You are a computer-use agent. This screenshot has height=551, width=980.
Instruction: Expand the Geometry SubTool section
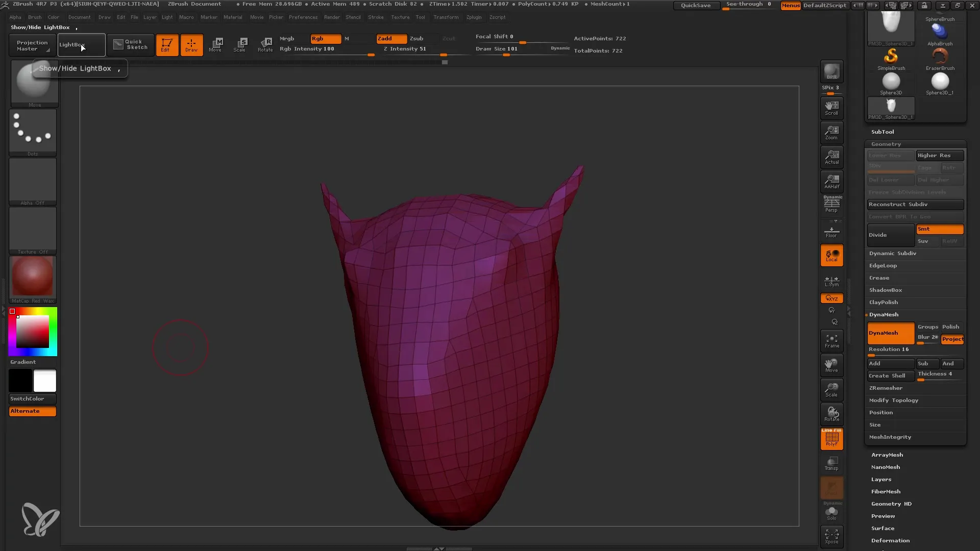point(886,143)
